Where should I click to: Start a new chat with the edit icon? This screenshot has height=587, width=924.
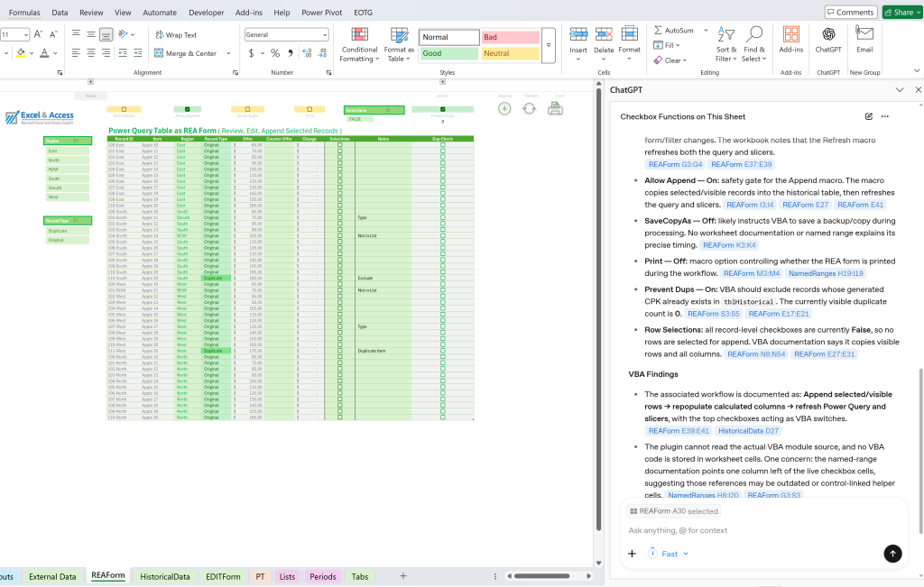click(x=869, y=116)
